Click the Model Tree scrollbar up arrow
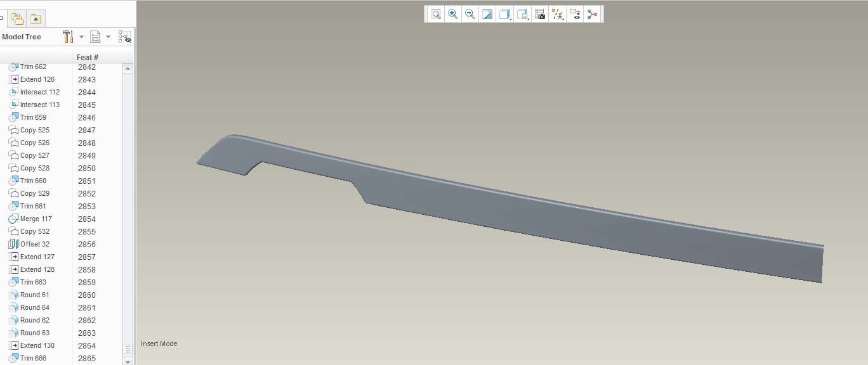Image resolution: width=868 pixels, height=365 pixels. tap(128, 68)
